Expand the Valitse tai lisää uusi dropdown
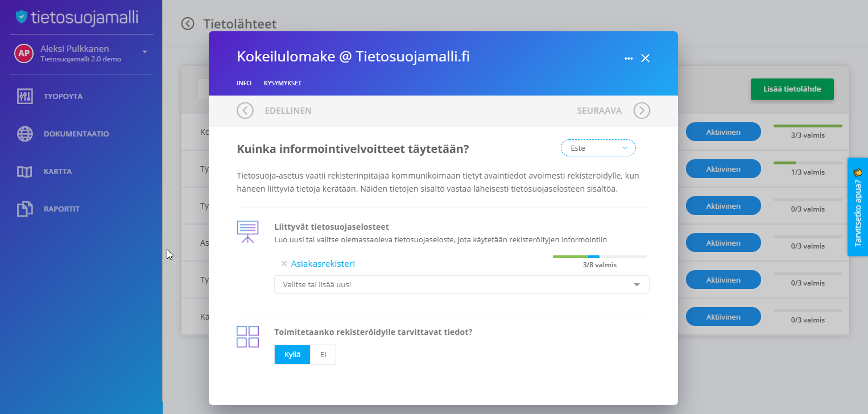 coord(461,284)
